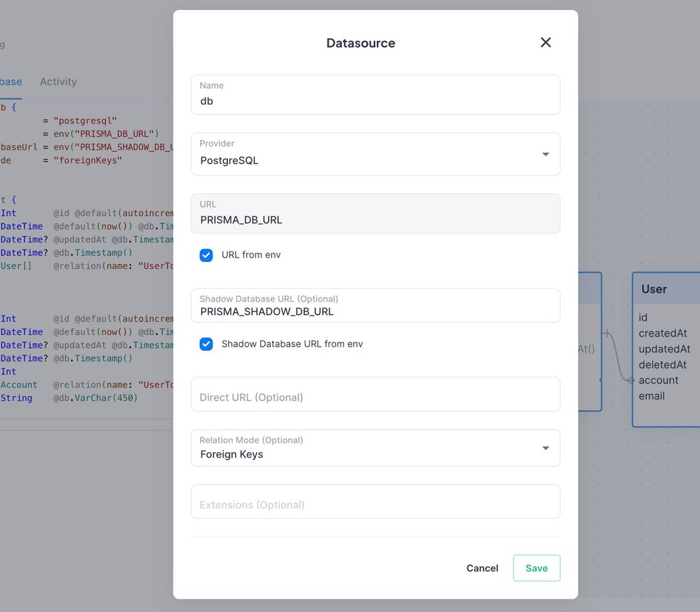Edit the Name field containing db
Image resolution: width=700 pixels, height=612 pixels.
pyautogui.click(x=375, y=95)
